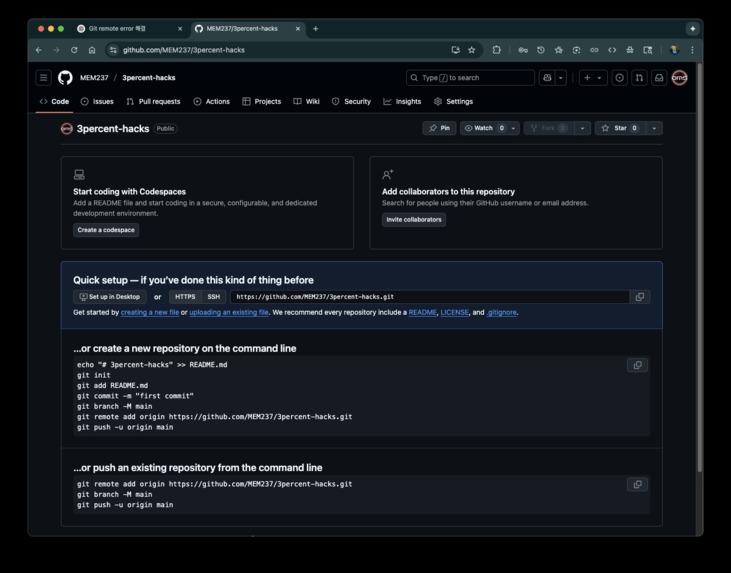Screen dimensions: 731x573
Task: Click the Watch button
Action: point(484,128)
